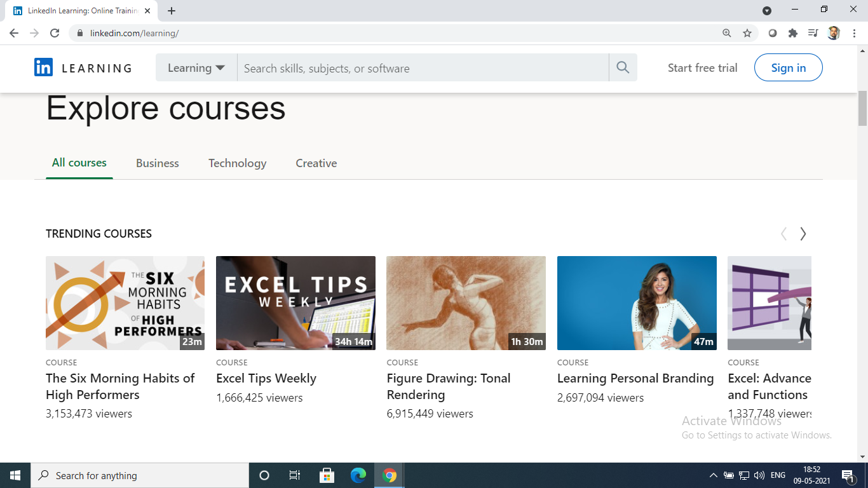
Task: Show hidden tray icons chevron
Action: coord(713,475)
